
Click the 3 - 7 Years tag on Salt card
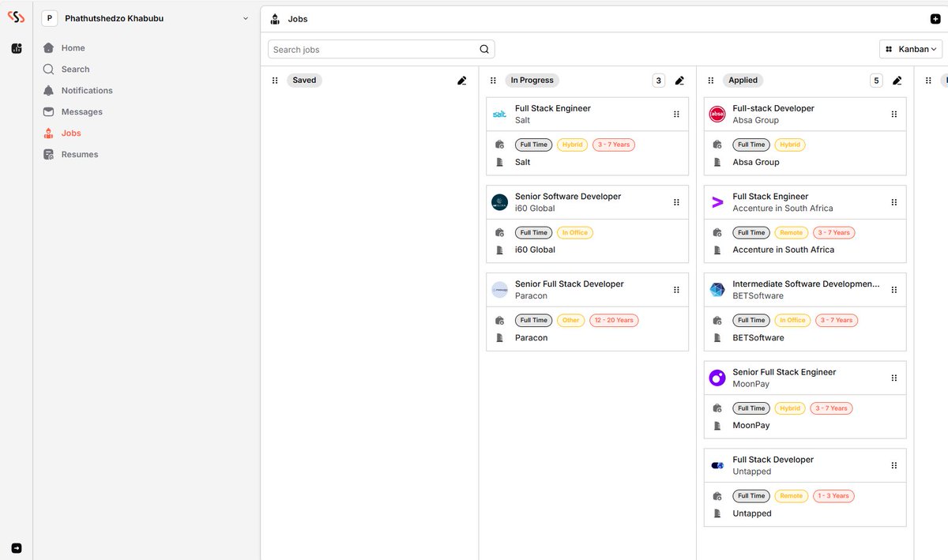click(x=614, y=145)
